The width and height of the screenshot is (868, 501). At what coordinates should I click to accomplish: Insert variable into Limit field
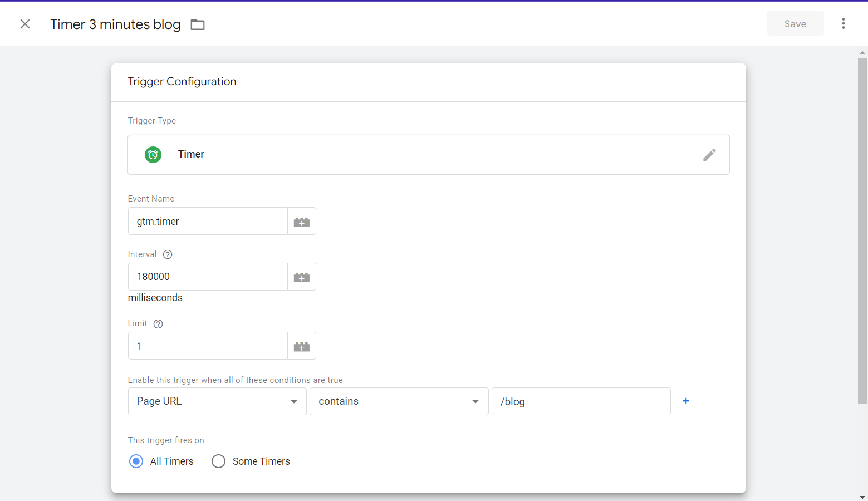click(301, 346)
